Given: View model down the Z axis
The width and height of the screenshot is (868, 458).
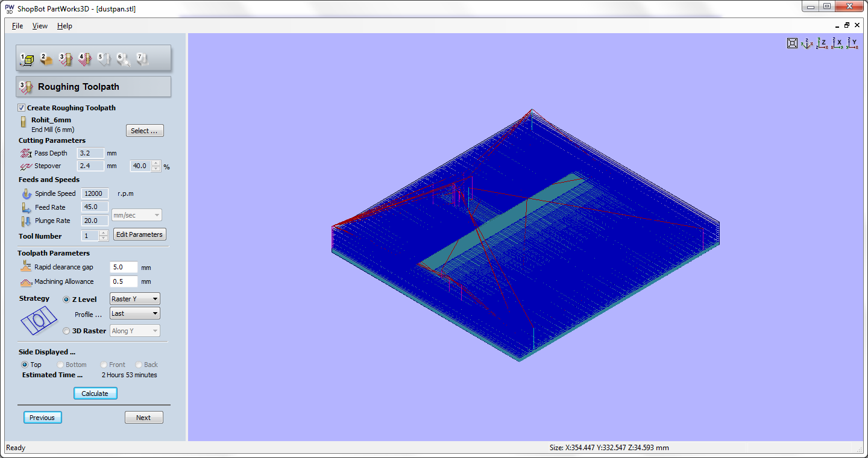Looking at the screenshot, I should (822, 43).
